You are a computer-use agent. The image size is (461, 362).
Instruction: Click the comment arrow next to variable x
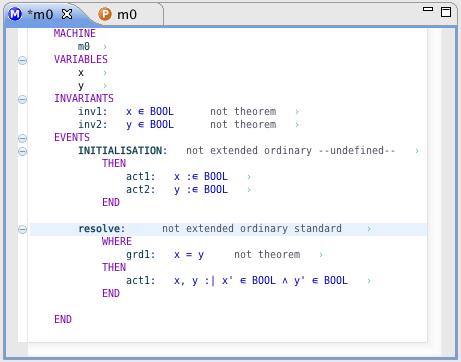[105, 73]
